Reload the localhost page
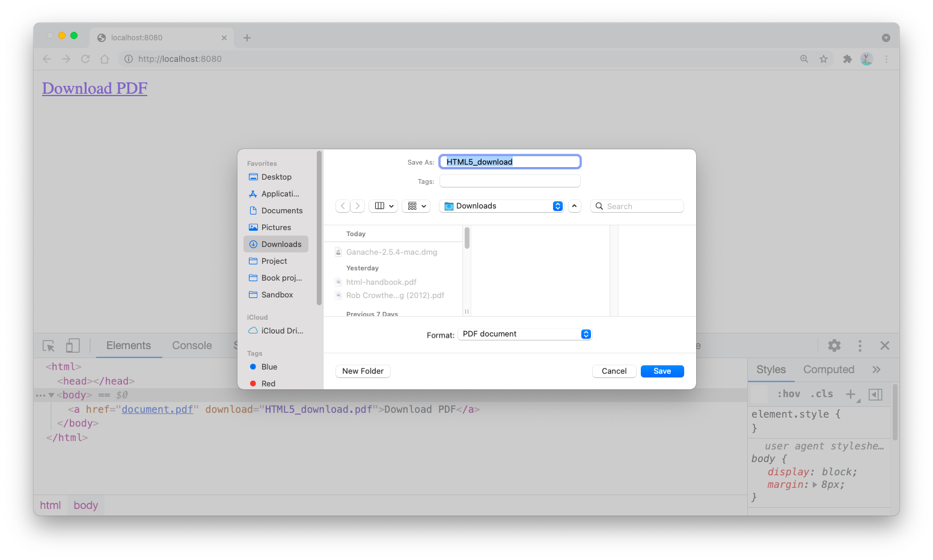Screen dimensions: 933x560 [85, 59]
